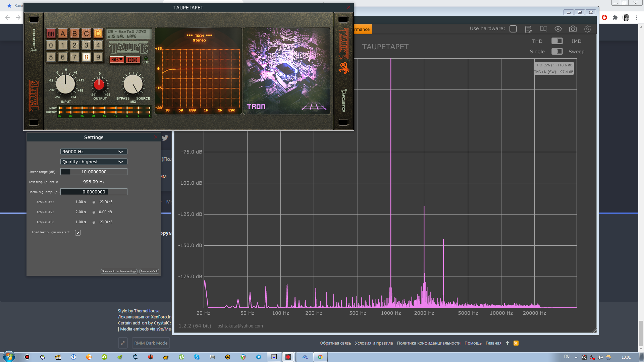Image resolution: width=644 pixels, height=362 pixels.
Task: Open the 96000 Hz sample rate dropdown
Action: (94, 152)
